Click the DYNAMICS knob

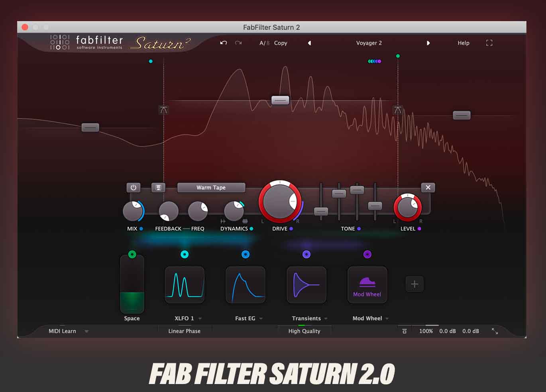(234, 211)
